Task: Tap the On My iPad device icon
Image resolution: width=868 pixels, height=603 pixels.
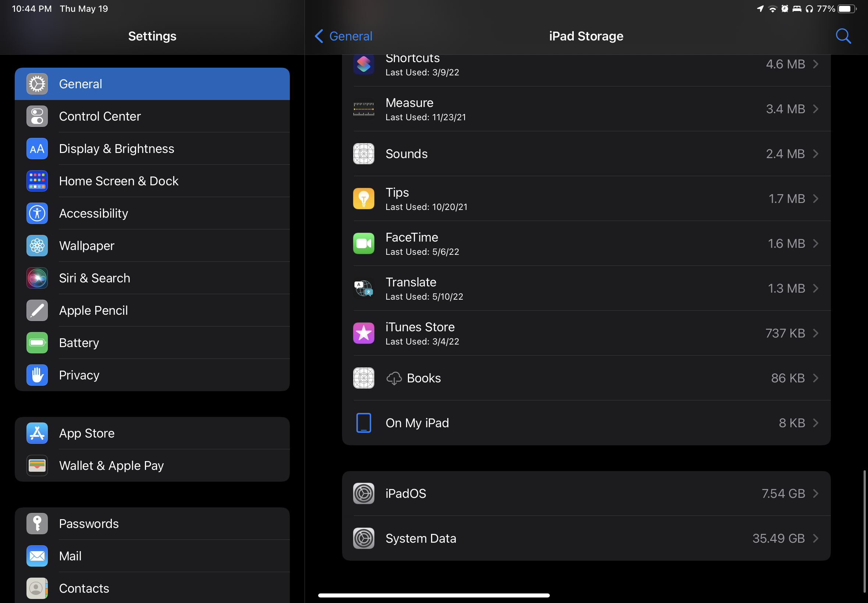Action: (x=363, y=423)
